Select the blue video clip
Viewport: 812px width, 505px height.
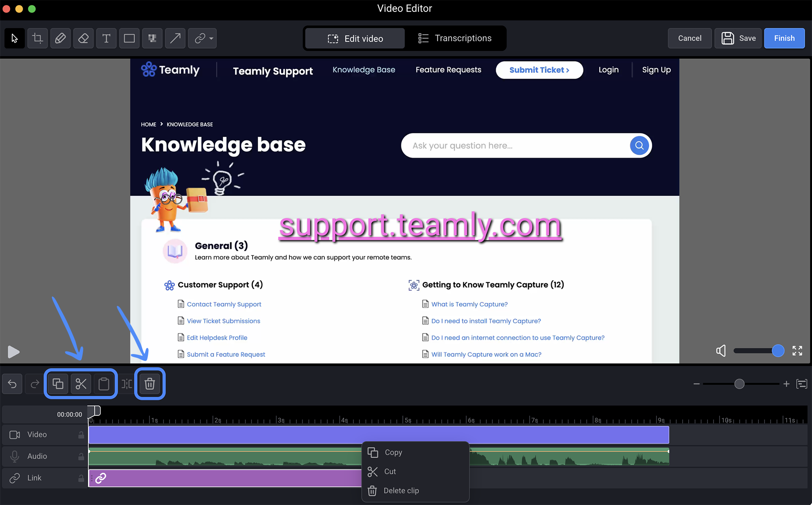pos(379,435)
